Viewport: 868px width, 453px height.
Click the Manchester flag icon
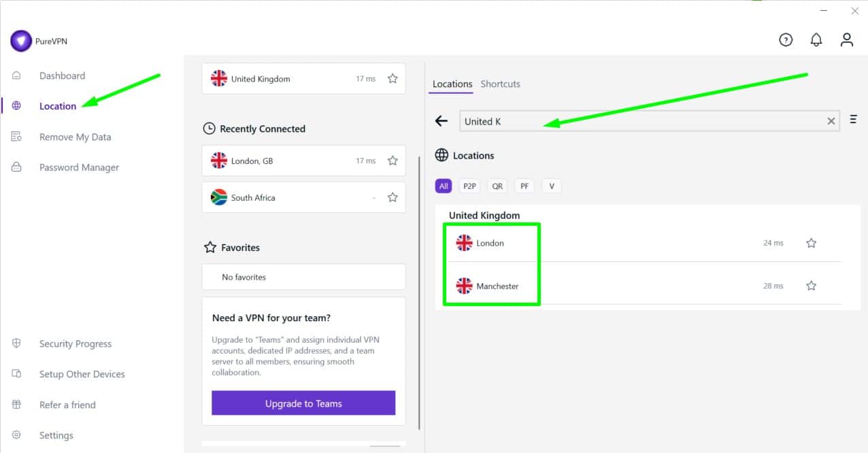[x=465, y=286]
